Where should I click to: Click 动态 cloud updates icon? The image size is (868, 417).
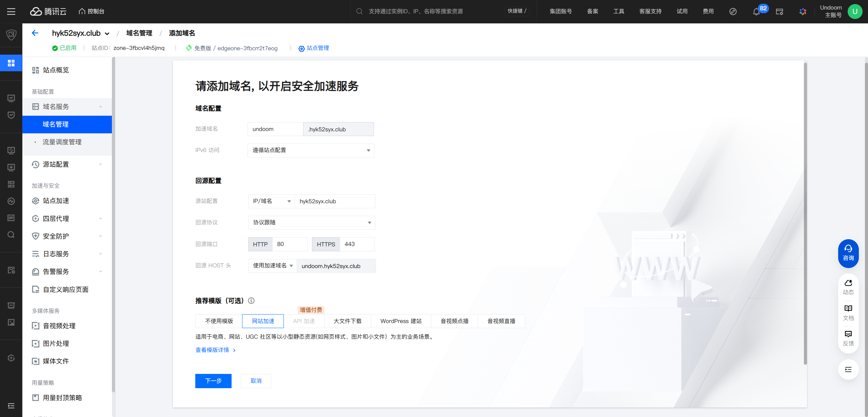(x=848, y=287)
